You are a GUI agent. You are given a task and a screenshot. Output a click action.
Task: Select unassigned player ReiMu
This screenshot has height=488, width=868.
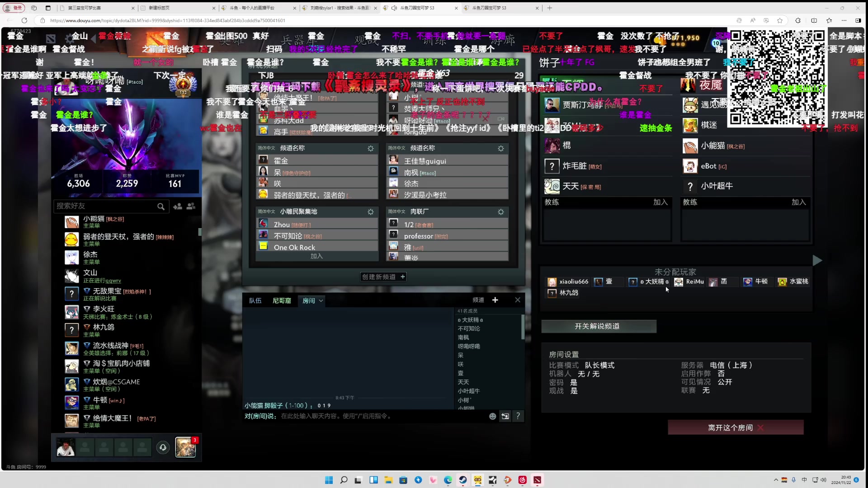pos(689,282)
